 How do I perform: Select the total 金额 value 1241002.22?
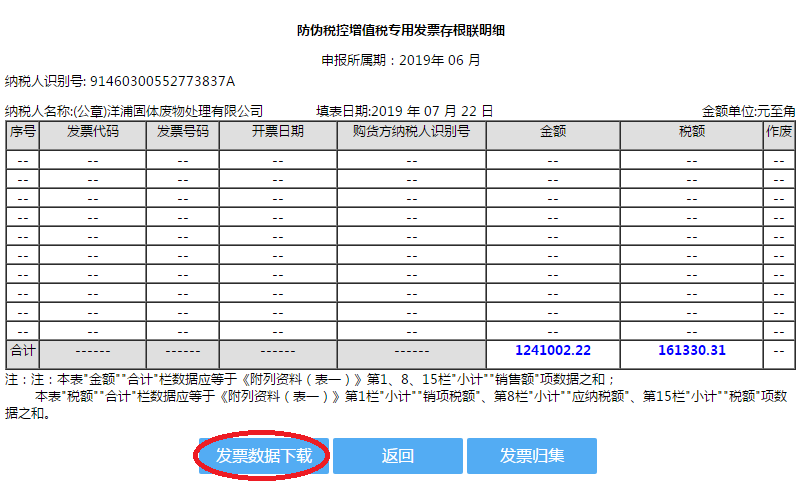[x=553, y=350]
